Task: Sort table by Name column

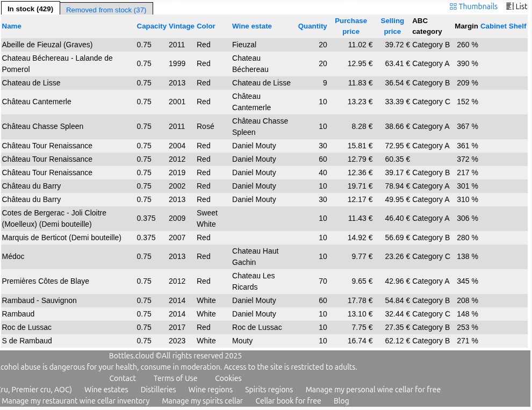Action: (12, 26)
